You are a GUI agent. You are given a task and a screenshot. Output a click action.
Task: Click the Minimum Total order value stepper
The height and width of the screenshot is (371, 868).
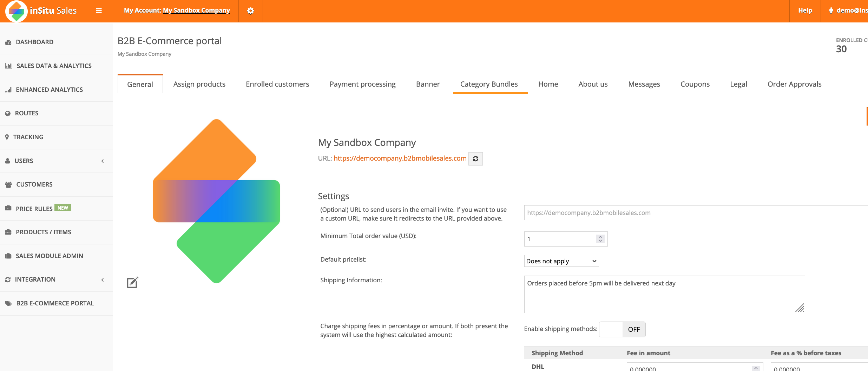[x=600, y=239]
